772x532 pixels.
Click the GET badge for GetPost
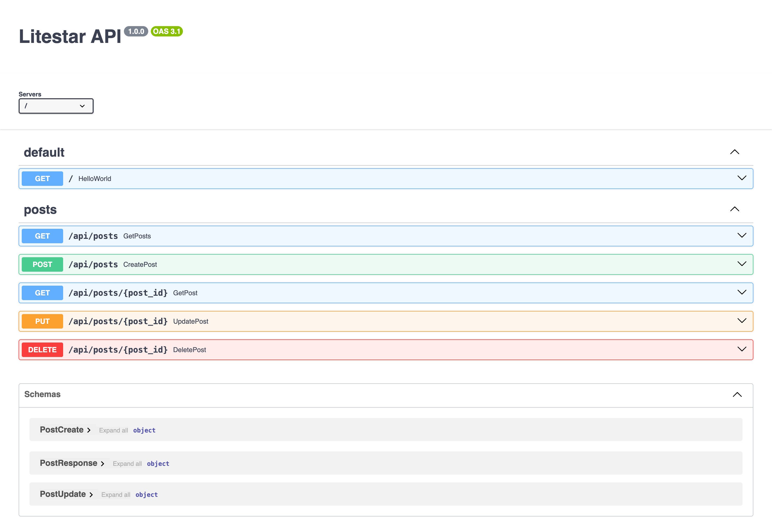pyautogui.click(x=42, y=293)
